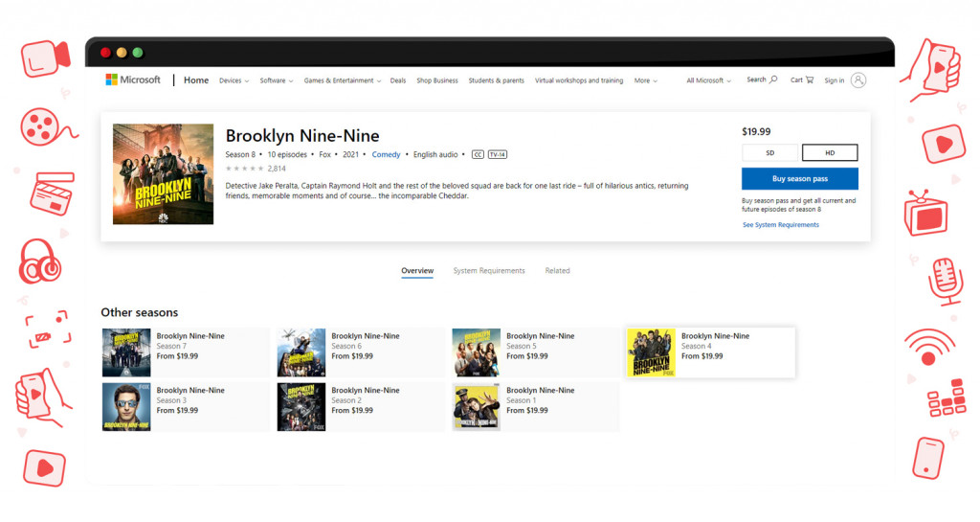
Task: Go to Home in the navigation
Action: 196,80
